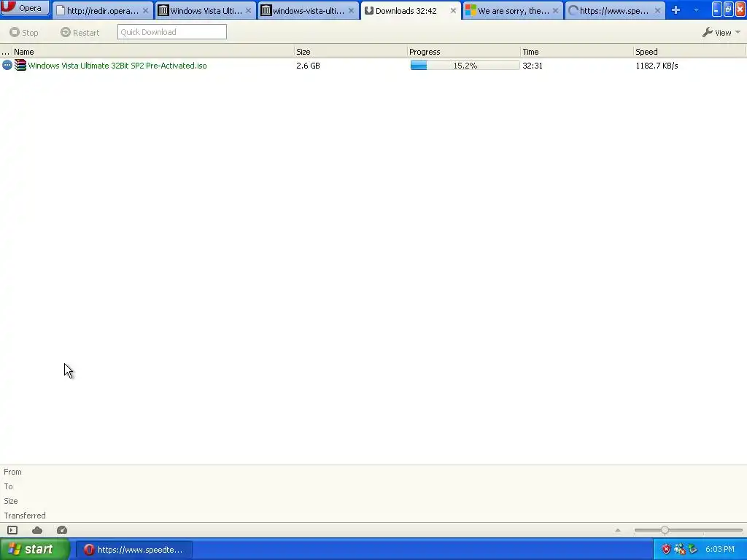Sort downloads by Progress column
The image size is (747, 560).
(463, 52)
